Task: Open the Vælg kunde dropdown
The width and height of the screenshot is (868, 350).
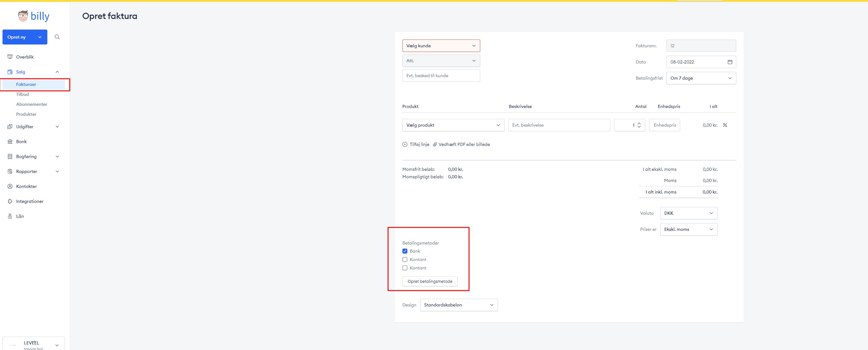Action: click(x=441, y=46)
